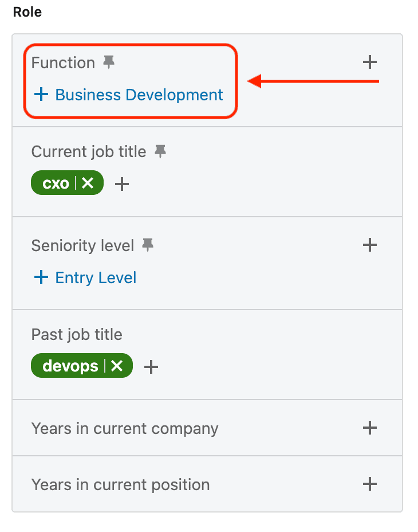Image resolution: width=418 pixels, height=532 pixels.
Task: Select the Years in current position row
Action: point(120,484)
